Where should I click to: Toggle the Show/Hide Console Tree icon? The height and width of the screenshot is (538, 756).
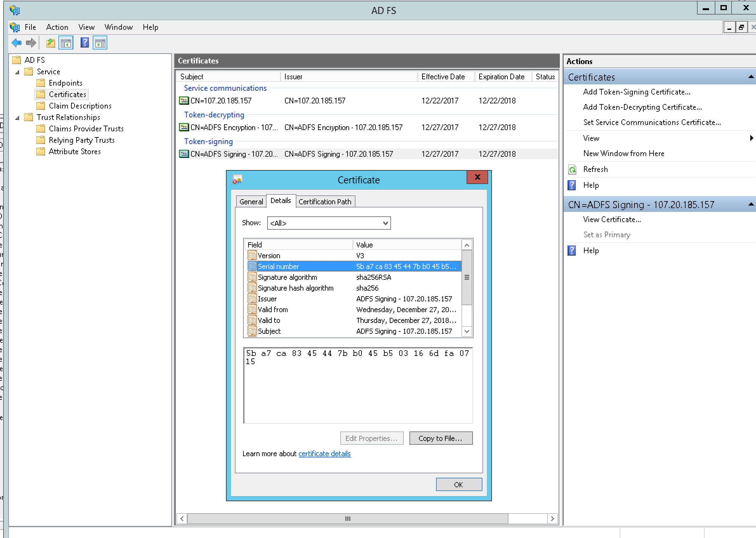tap(66, 43)
